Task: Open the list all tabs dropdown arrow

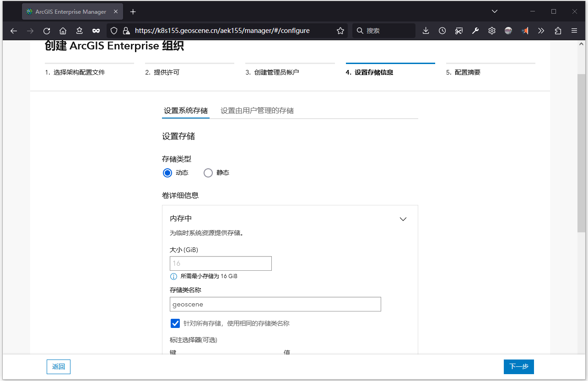Action: [x=495, y=11]
